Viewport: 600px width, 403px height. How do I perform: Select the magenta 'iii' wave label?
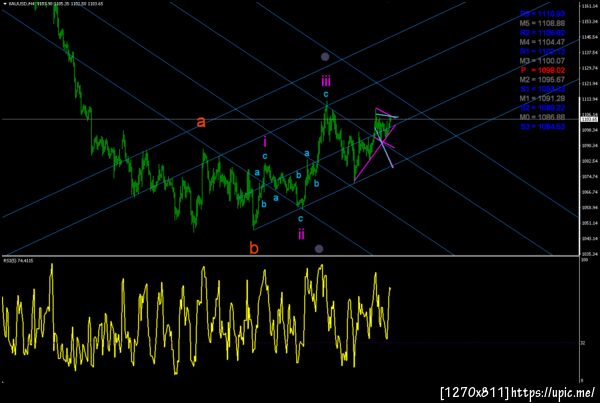coord(326,81)
